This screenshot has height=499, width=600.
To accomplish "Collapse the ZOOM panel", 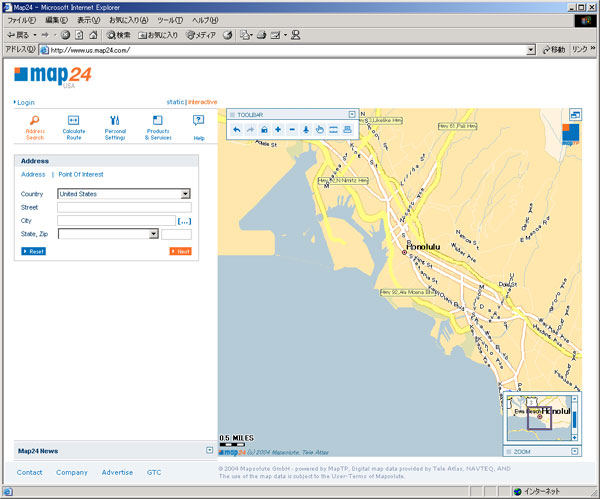I will (574, 452).
